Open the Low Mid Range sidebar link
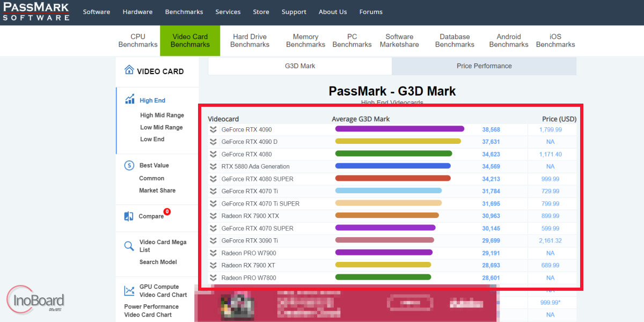Viewport: 644px width, 322px height. [162, 128]
